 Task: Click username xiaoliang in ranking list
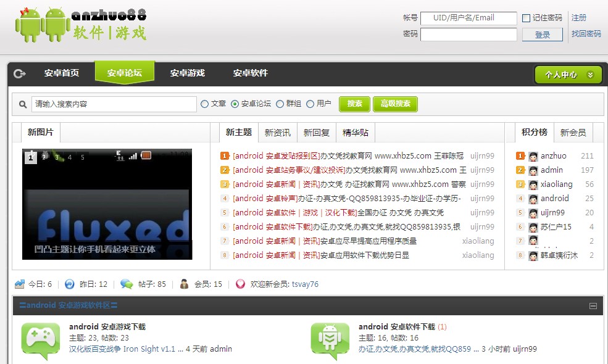click(556, 184)
